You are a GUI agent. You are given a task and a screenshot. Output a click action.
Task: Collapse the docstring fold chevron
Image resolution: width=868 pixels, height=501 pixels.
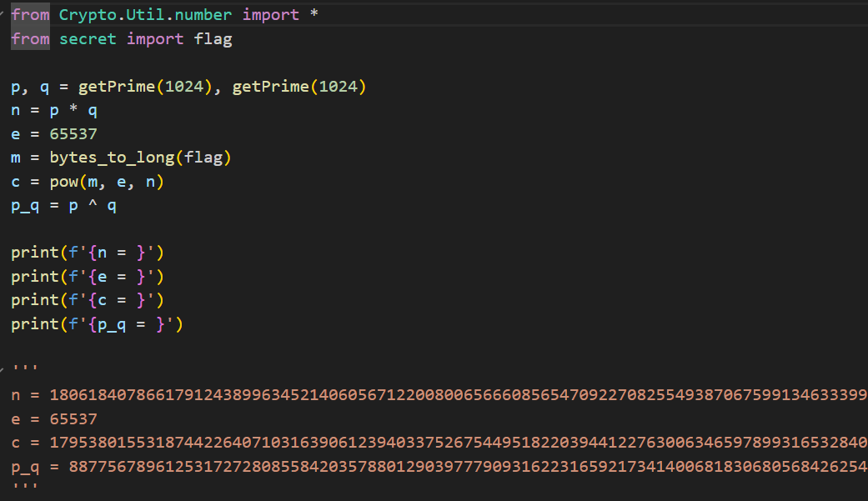click(3, 368)
